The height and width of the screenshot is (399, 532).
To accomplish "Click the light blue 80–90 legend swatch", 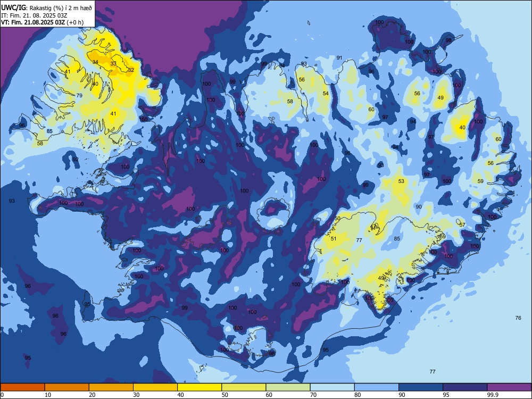I will tap(376, 387).
